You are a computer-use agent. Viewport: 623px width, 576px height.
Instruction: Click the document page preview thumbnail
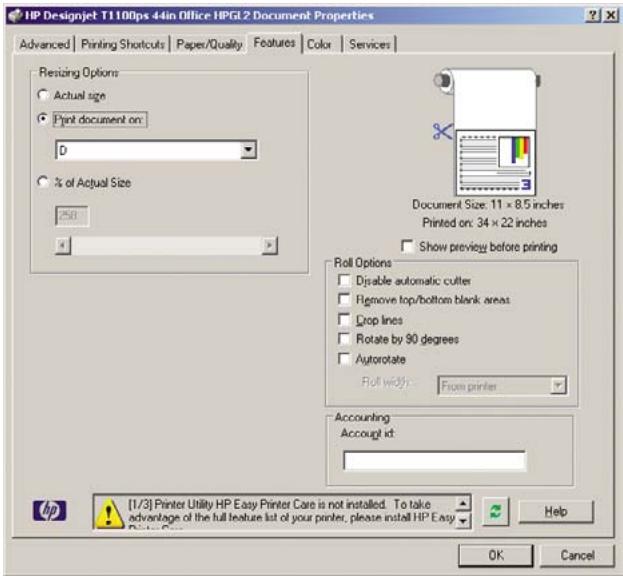pyautogui.click(x=495, y=163)
